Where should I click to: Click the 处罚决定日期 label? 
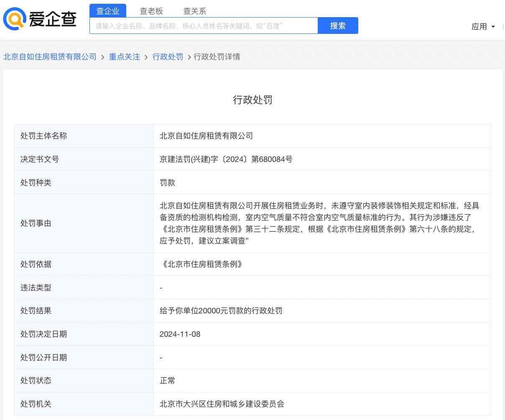click(x=43, y=334)
